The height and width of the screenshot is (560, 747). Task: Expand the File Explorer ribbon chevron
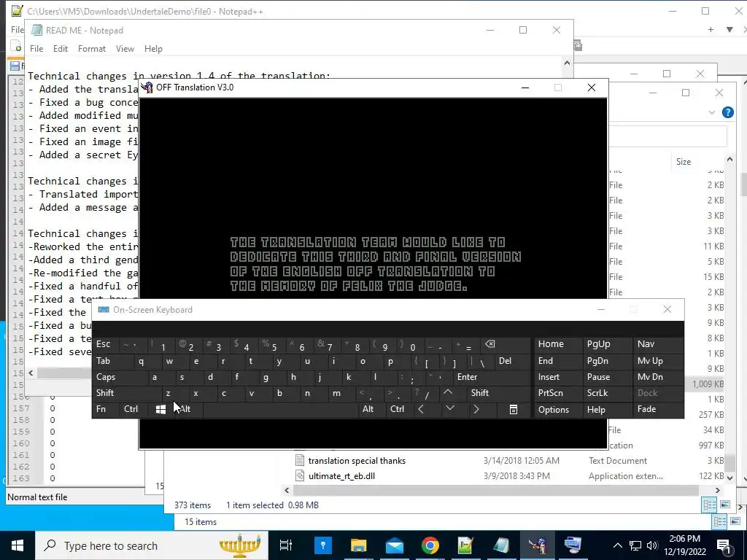(x=712, y=112)
